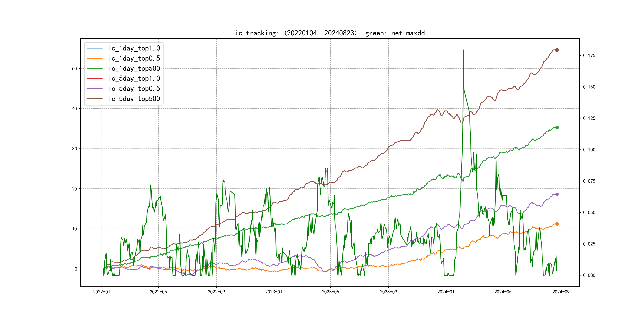Viewport: 644px width, 322px height.
Task: Click the 2024-09 x-axis tick label
Action: pos(561,292)
